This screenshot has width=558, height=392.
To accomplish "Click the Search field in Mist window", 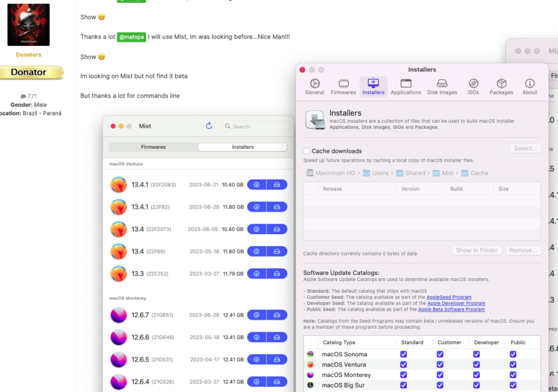I will point(256,126).
